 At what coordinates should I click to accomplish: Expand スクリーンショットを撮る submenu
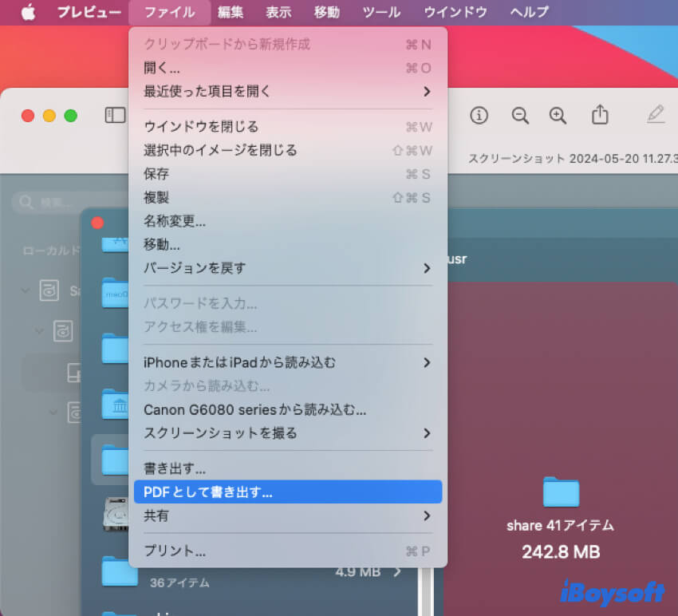(x=288, y=433)
